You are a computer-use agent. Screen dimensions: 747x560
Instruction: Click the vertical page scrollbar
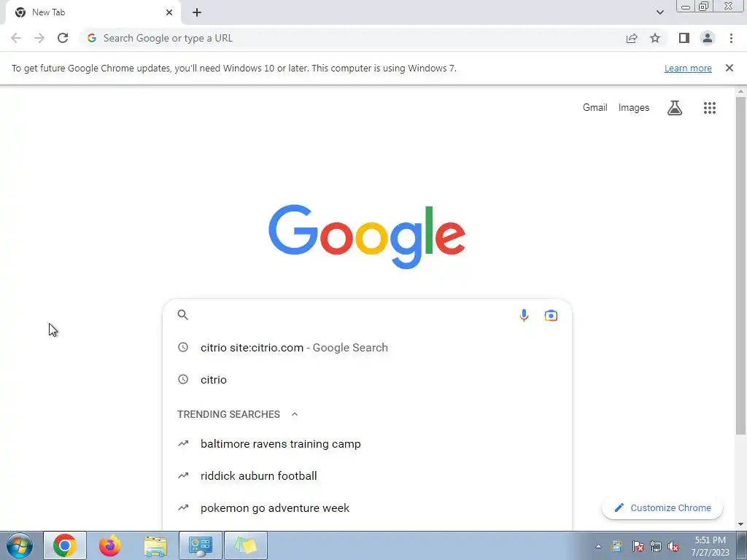(740, 265)
